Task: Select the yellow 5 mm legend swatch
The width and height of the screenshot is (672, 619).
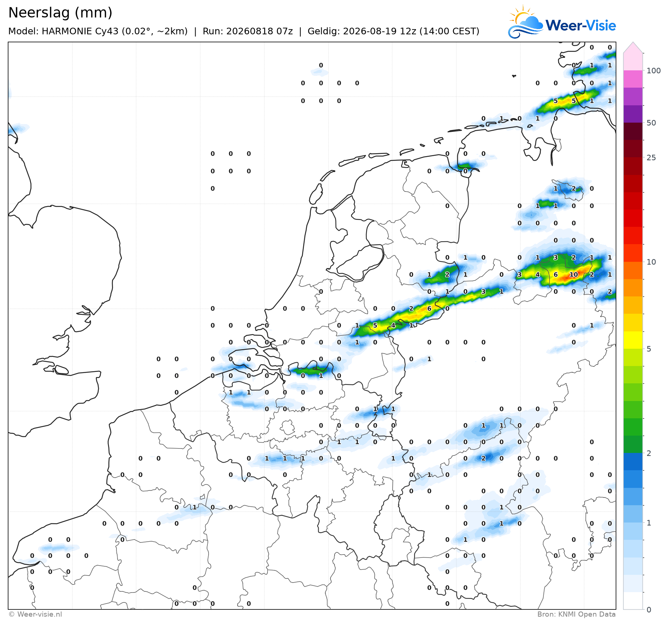Action: (x=633, y=340)
